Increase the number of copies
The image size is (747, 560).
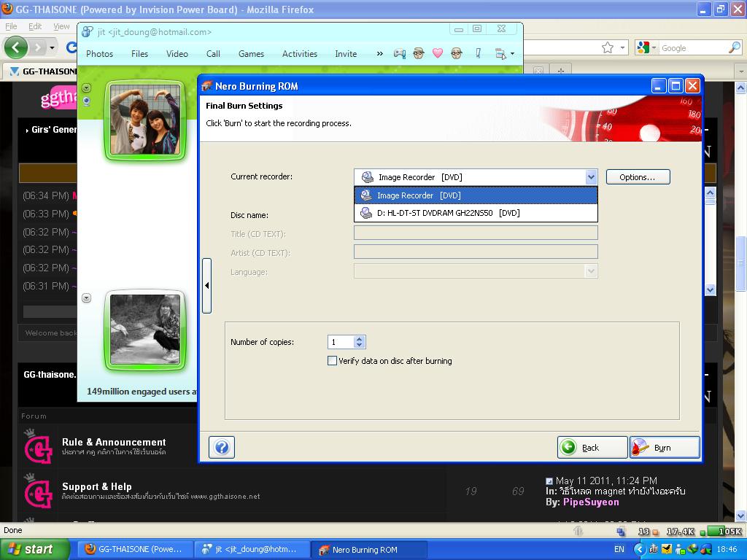(x=360, y=338)
